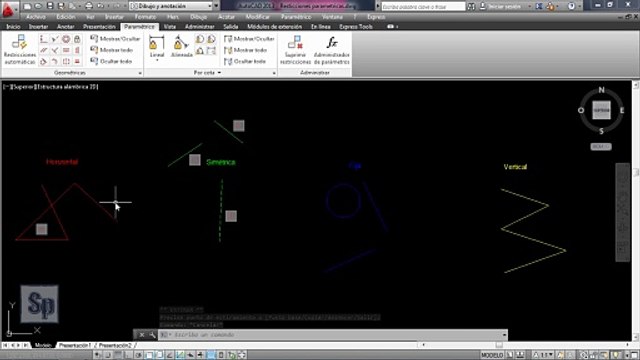
Task: Select the Tangent geometric constraint icon
Action: (44, 62)
